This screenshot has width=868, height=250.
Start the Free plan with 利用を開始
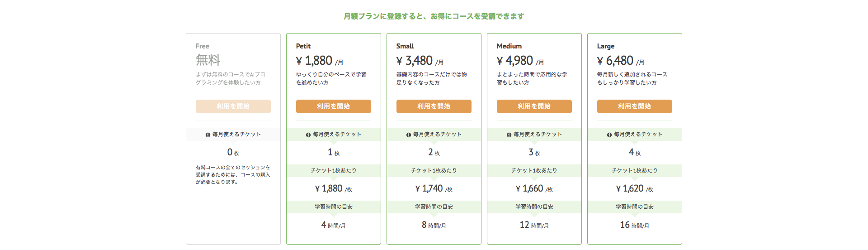(233, 106)
